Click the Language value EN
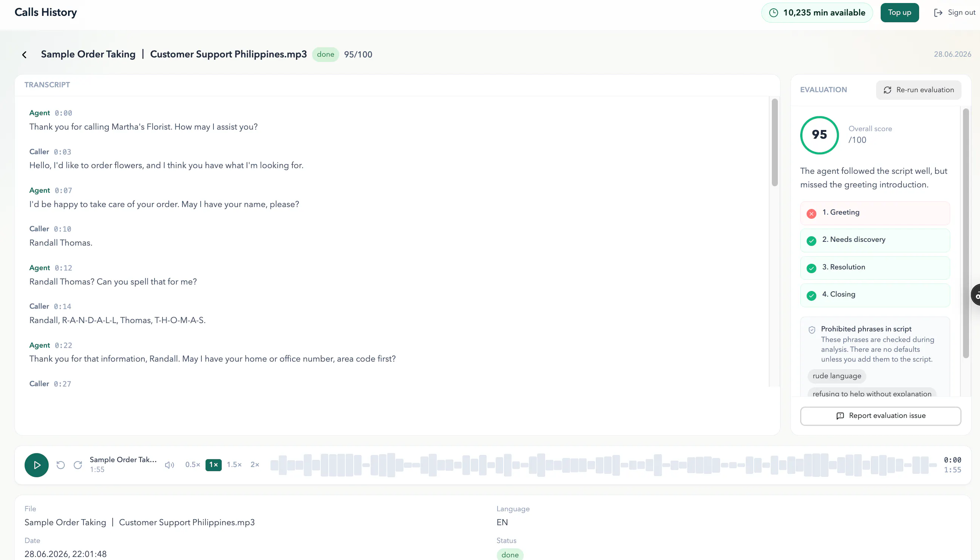The image size is (980, 560). coord(502,522)
